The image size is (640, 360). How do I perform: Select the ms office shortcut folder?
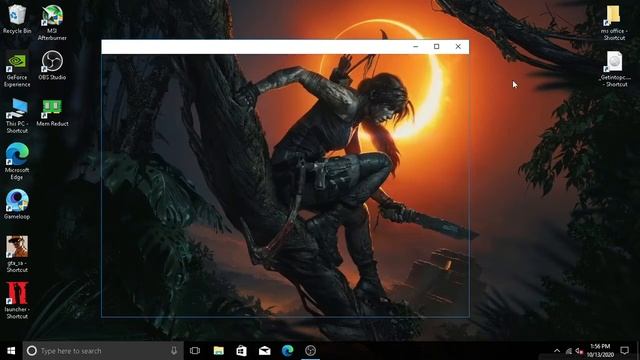click(614, 23)
